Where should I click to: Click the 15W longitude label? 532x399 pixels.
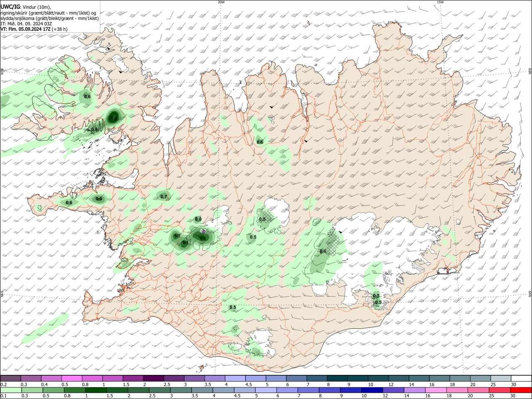click(x=440, y=2)
